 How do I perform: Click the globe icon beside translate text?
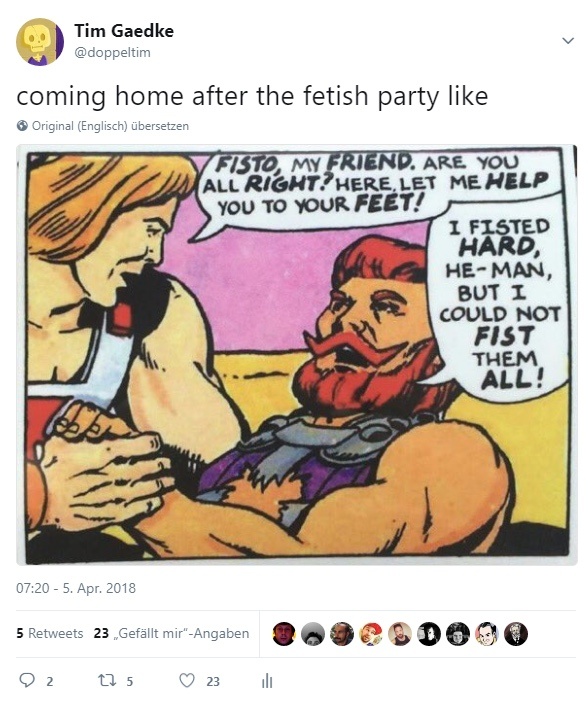22,126
